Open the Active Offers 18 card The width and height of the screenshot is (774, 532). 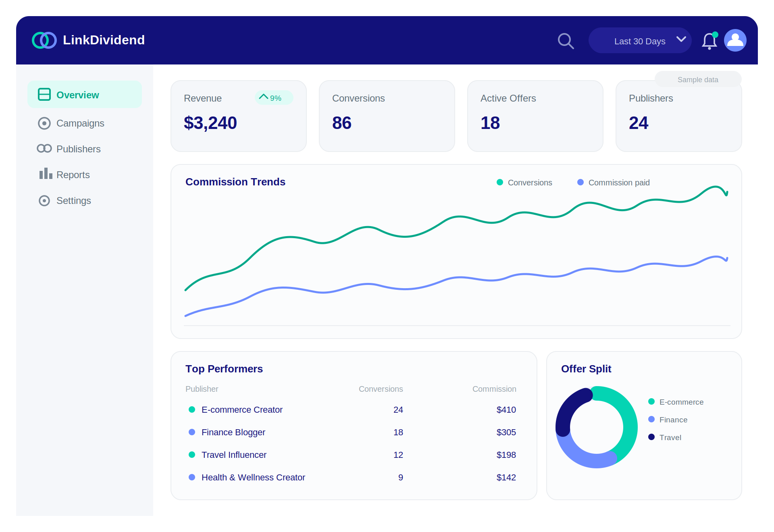[x=535, y=116]
